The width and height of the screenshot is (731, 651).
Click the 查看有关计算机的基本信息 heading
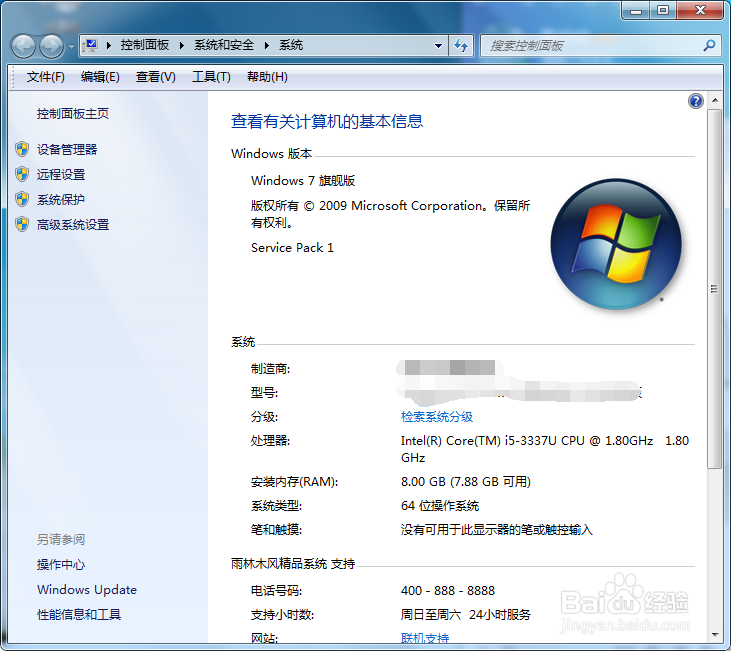click(327, 121)
